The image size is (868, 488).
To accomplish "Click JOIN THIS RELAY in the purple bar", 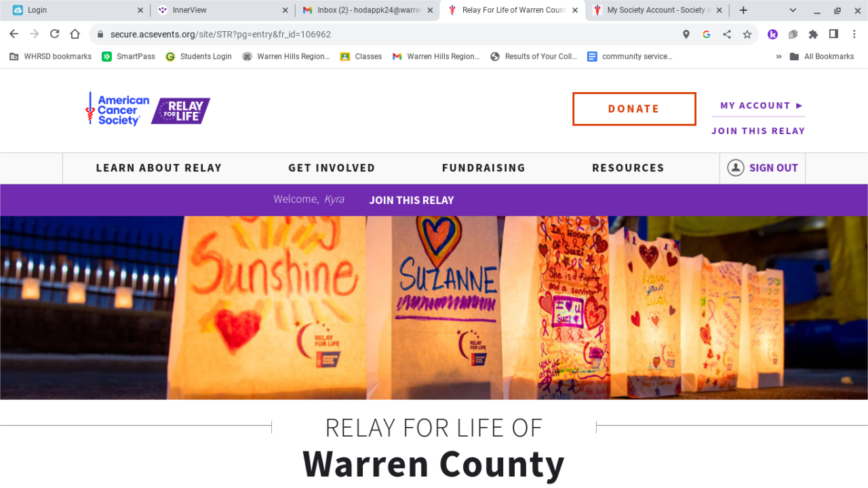I will (x=412, y=200).
